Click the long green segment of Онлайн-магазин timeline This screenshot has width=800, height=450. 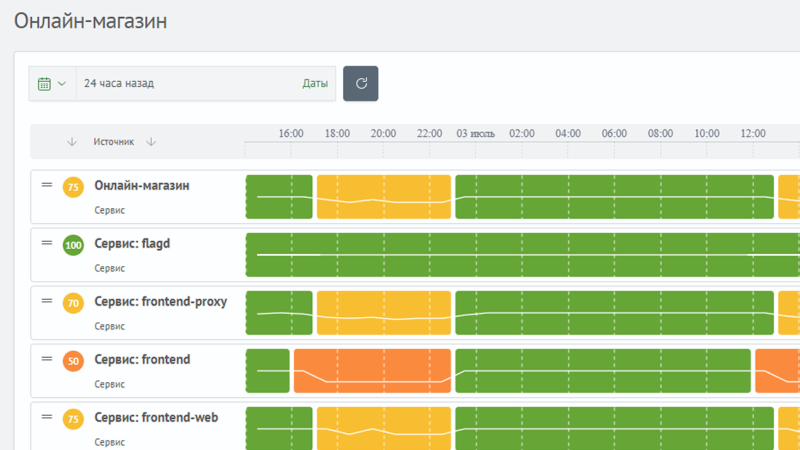(614, 197)
